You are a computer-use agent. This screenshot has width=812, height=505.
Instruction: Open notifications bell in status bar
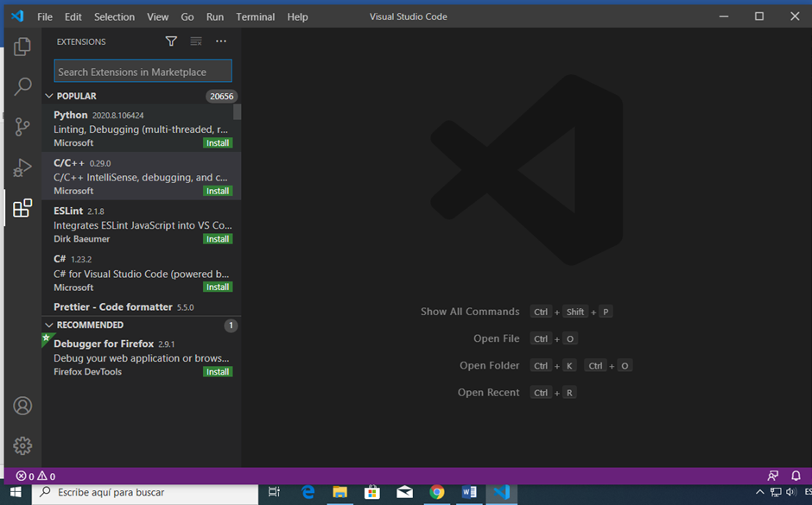coord(796,476)
